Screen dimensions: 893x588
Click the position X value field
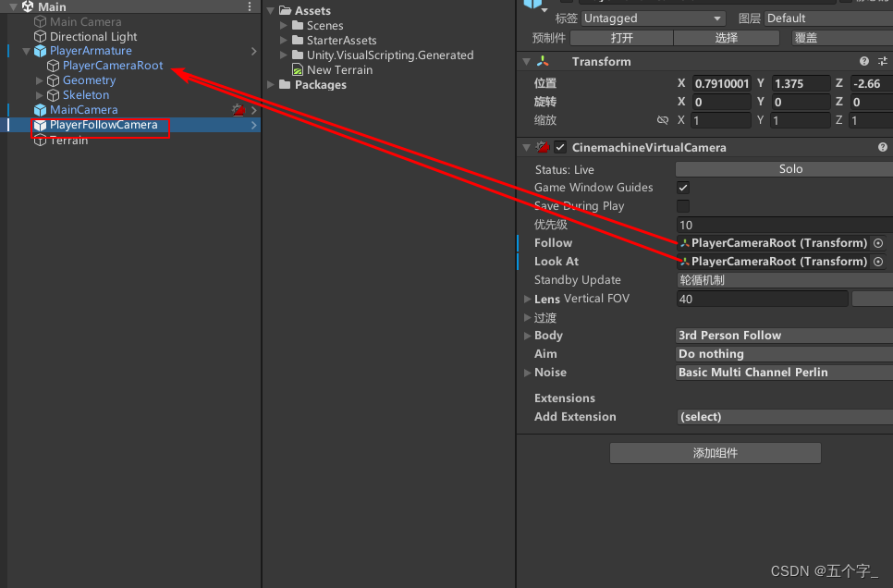[x=722, y=83]
